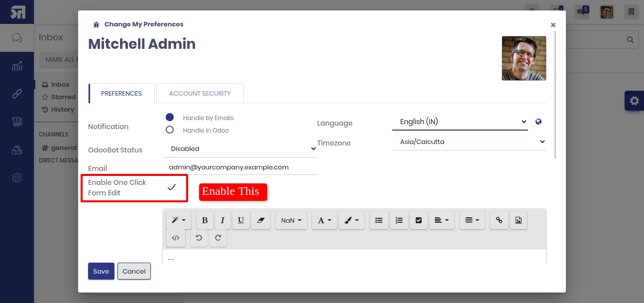The height and width of the screenshot is (303, 644).
Task: Select the Handle by Emails radio
Action: click(x=170, y=117)
